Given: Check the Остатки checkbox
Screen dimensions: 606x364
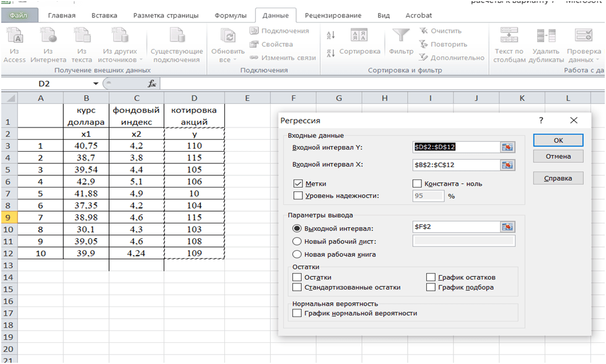Looking at the screenshot, I should click(x=297, y=277).
